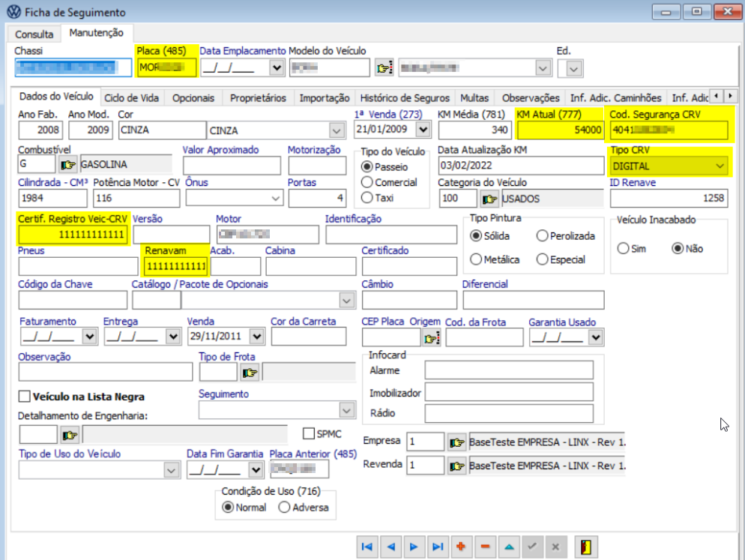Open the Seguimento combo box
Screen dimensions: 745x560
(346, 410)
